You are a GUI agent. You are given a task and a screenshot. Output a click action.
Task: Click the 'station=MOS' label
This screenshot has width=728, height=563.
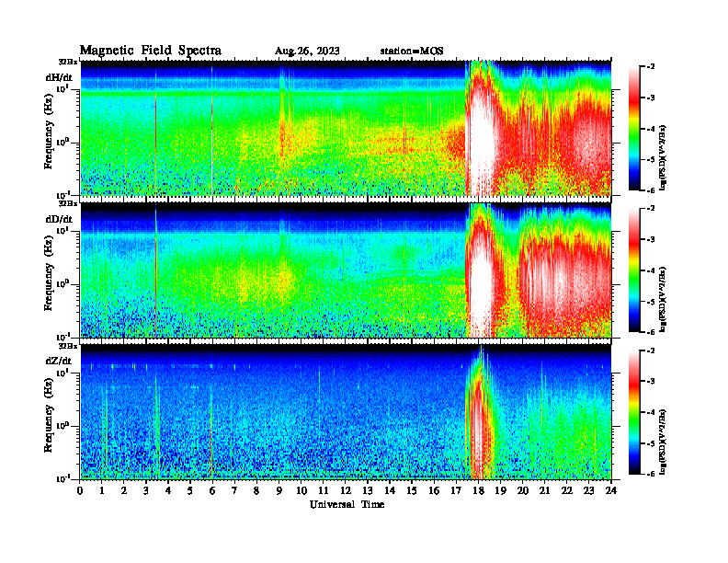pyautogui.click(x=412, y=52)
